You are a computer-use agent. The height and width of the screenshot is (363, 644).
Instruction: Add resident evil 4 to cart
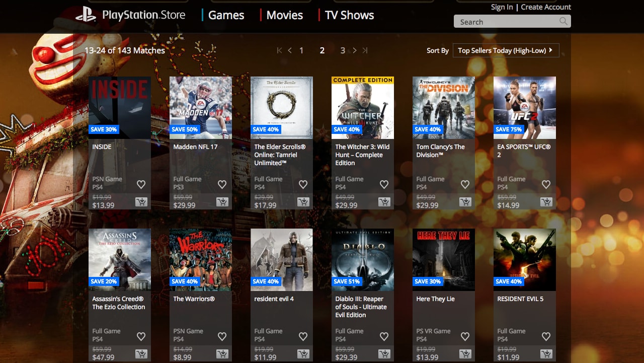[303, 354]
